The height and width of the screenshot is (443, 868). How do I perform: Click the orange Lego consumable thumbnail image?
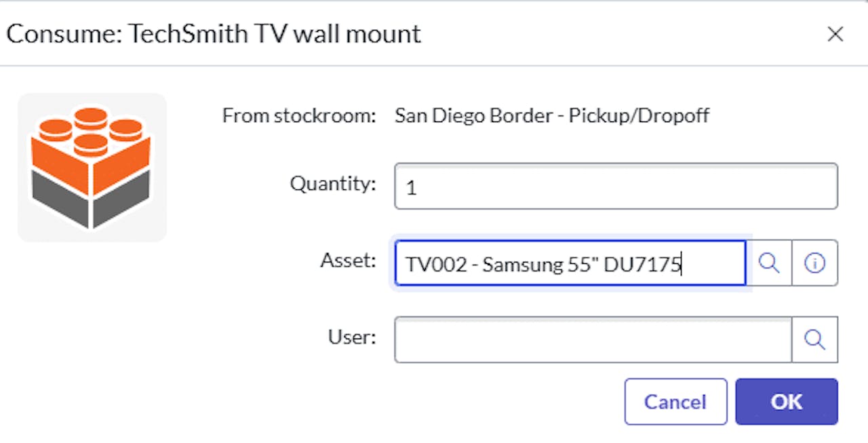(x=92, y=166)
